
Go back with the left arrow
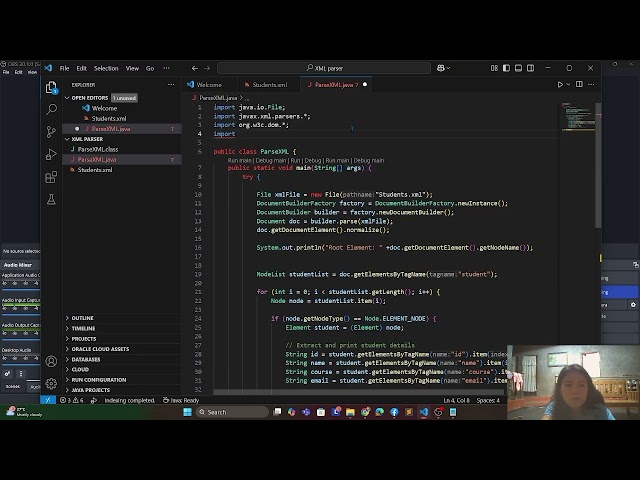pos(195,68)
